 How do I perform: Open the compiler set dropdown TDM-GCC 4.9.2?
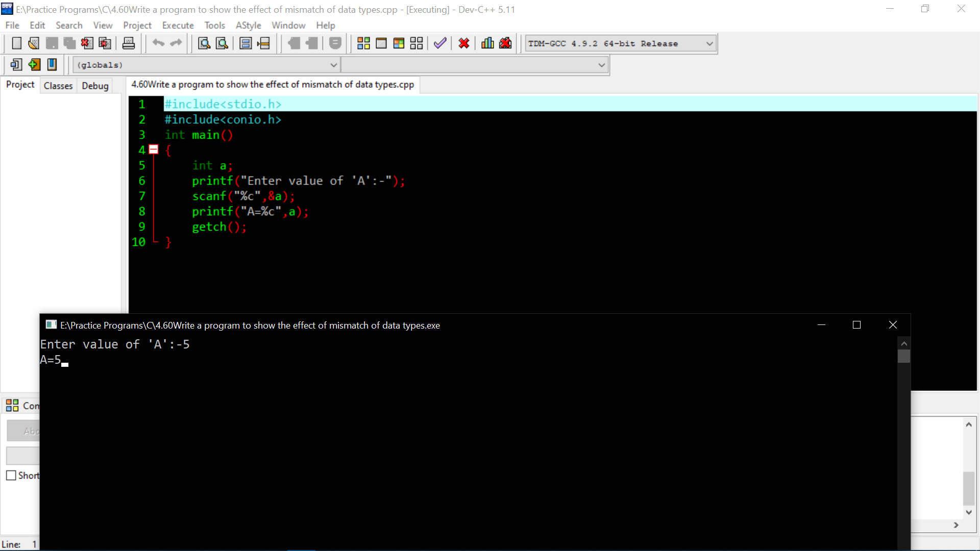point(621,44)
